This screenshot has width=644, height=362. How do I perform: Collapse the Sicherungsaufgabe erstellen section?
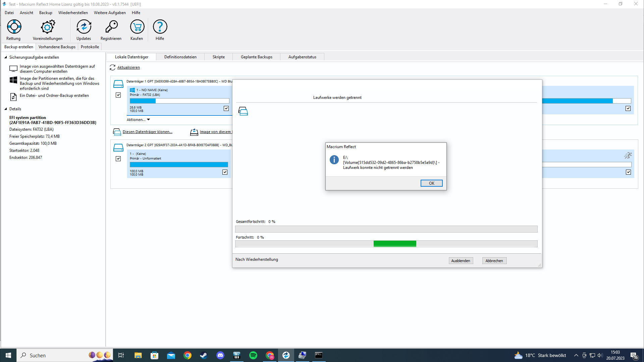pyautogui.click(x=6, y=57)
